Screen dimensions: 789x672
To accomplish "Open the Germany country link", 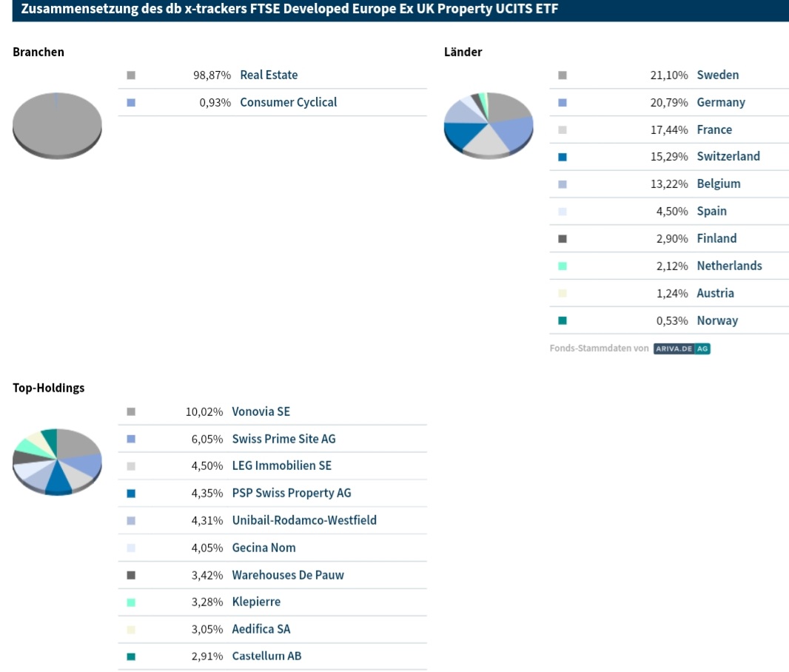I will tap(721, 102).
